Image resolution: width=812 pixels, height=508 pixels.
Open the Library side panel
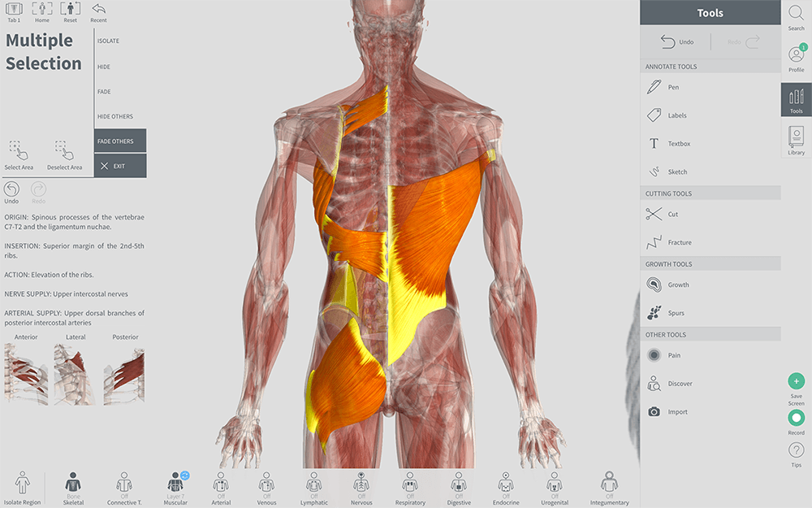796,140
